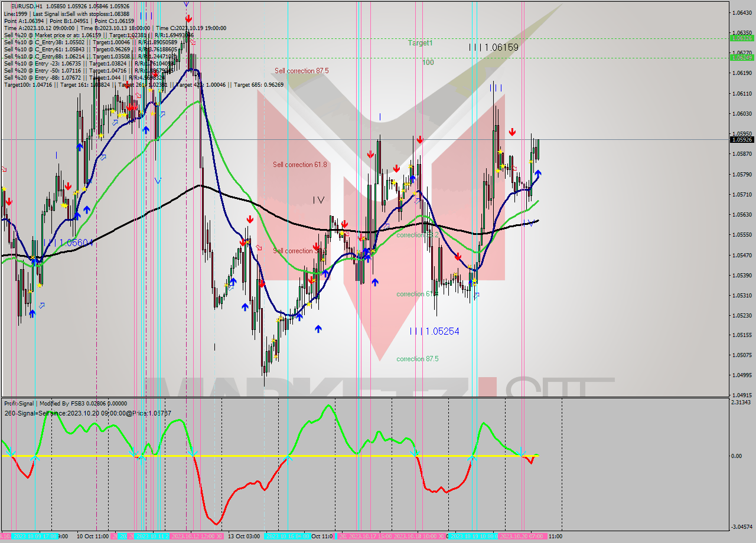Viewport: 756px width, 543px height.
Task: Click the 1.06350 price axis label
Action: point(742,32)
